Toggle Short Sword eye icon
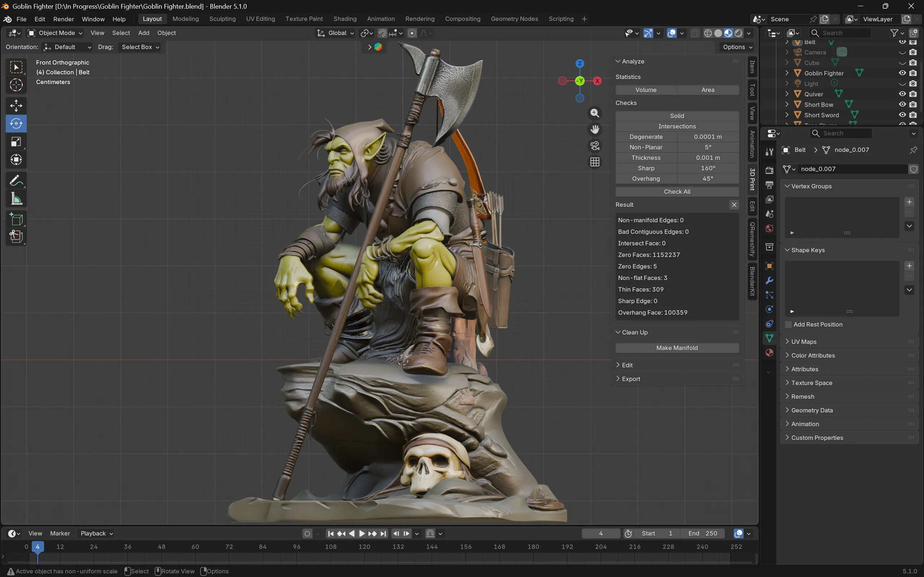This screenshot has height=577, width=924. coord(902,115)
